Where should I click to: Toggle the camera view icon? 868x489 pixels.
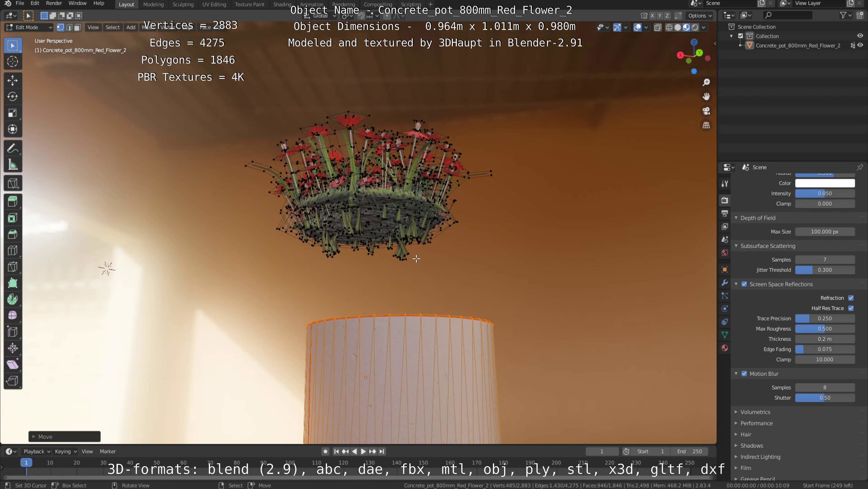coord(706,111)
